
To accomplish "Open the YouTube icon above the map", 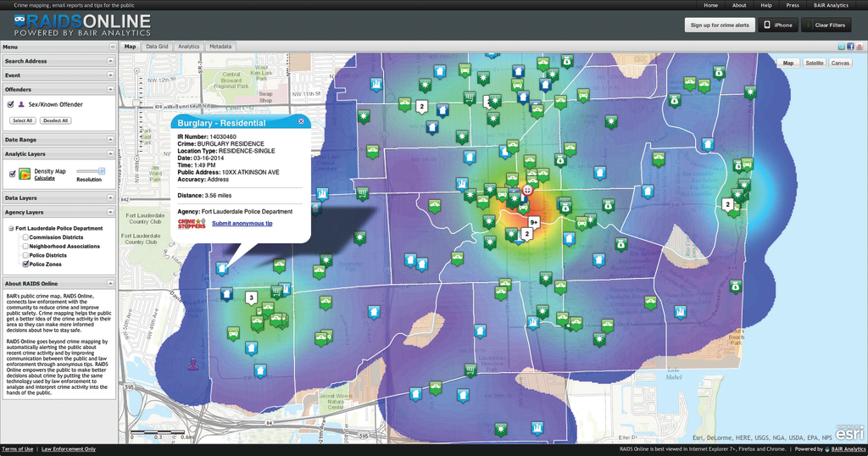I will (860, 47).
